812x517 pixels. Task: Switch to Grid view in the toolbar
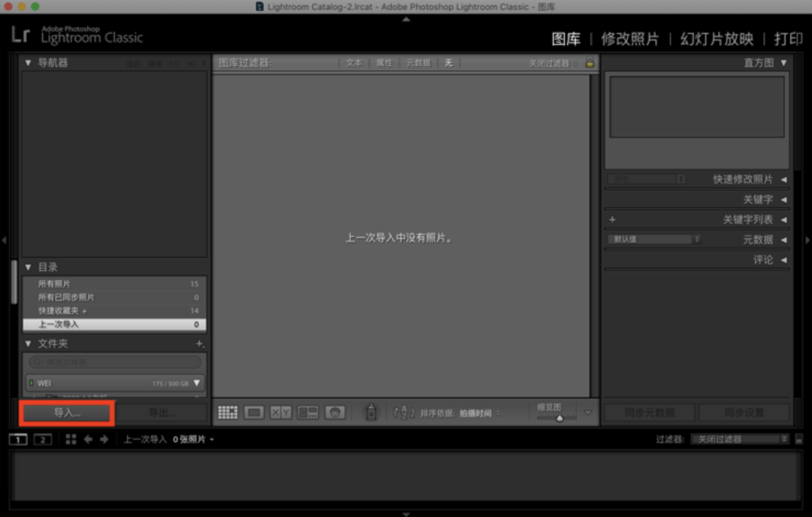tap(228, 412)
